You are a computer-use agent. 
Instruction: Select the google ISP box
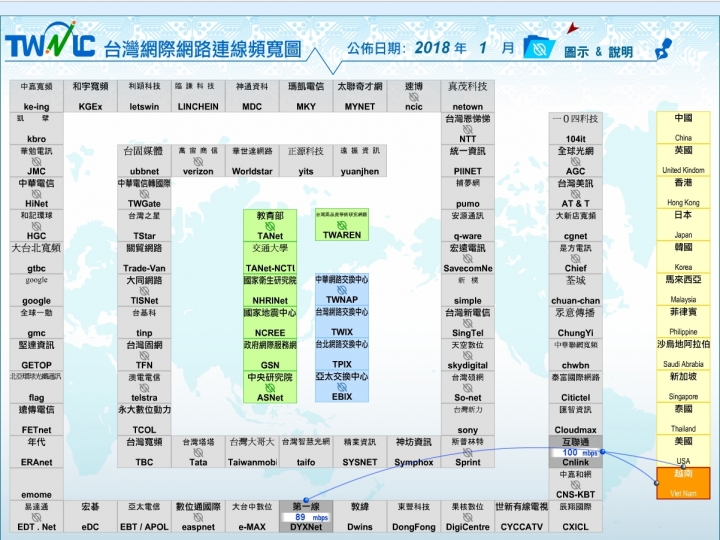36,290
